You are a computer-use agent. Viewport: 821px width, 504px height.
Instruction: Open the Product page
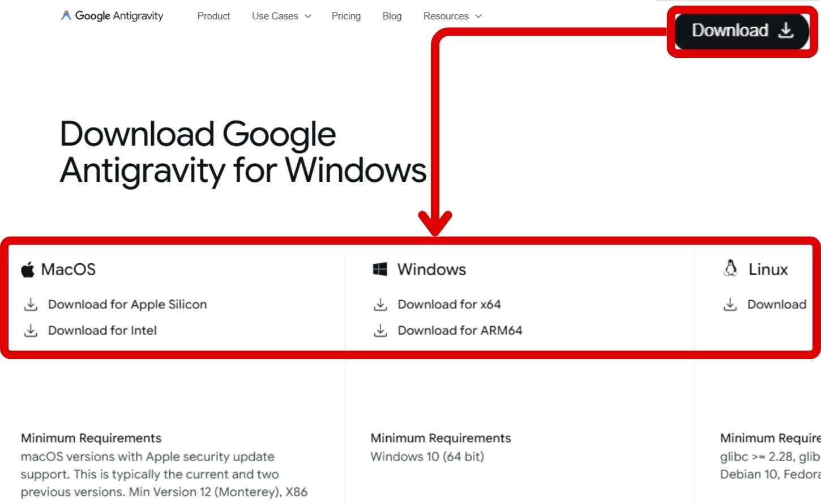(x=213, y=16)
